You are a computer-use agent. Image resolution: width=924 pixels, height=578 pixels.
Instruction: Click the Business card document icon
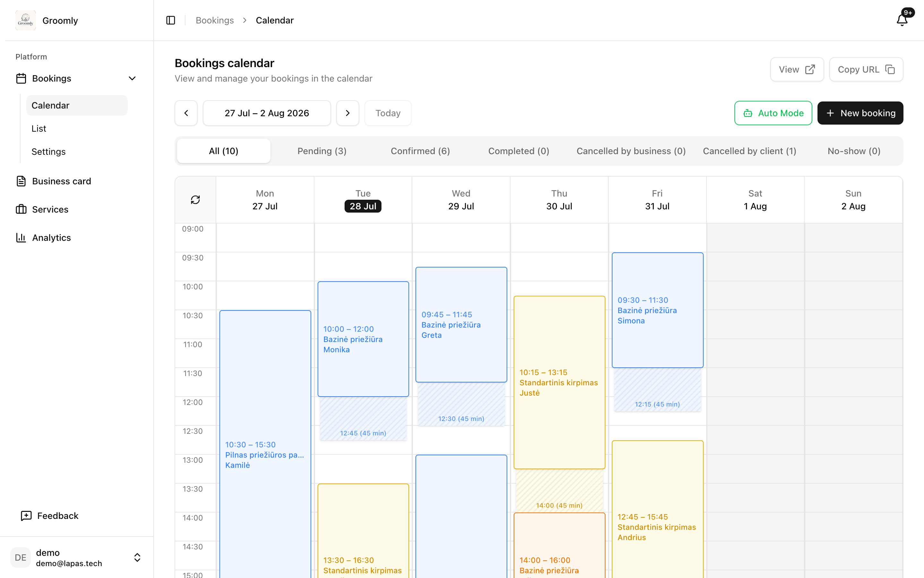tap(21, 181)
